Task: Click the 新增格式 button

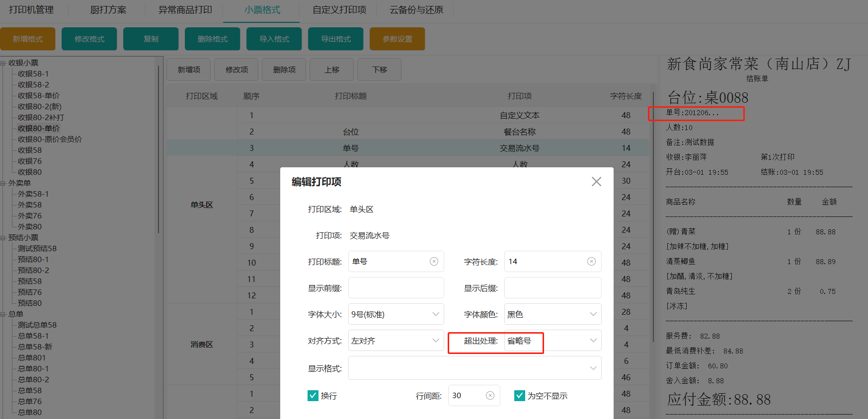Action: [28, 39]
